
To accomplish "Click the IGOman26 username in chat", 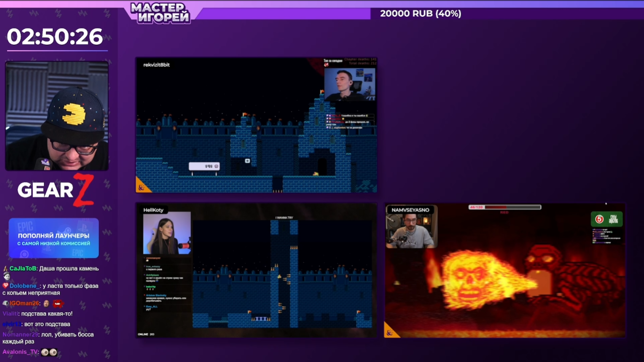I will (24, 303).
